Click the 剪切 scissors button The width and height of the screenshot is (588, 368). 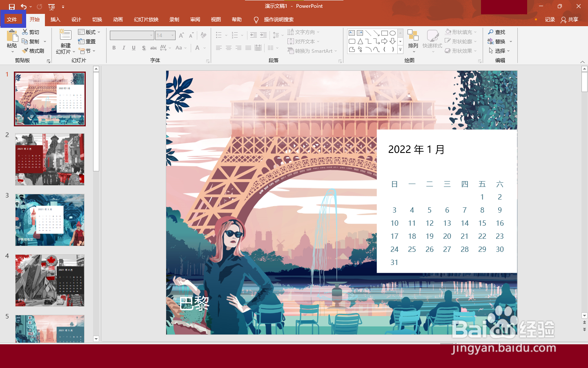[x=31, y=32]
